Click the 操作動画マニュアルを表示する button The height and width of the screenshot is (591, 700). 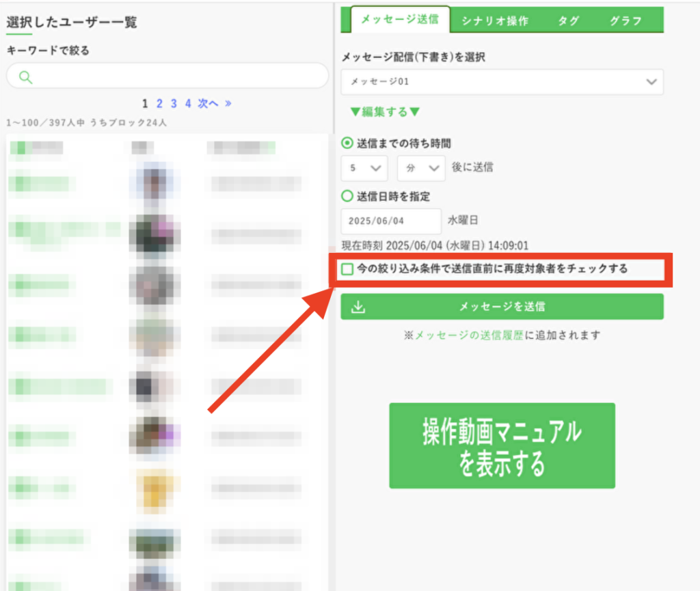pos(502,445)
